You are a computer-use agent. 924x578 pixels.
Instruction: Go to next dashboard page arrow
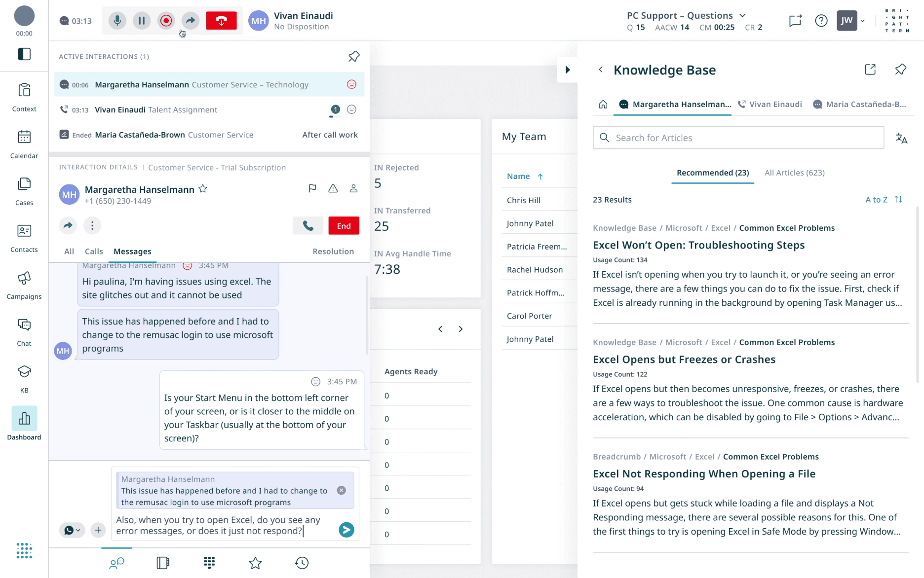tap(461, 329)
